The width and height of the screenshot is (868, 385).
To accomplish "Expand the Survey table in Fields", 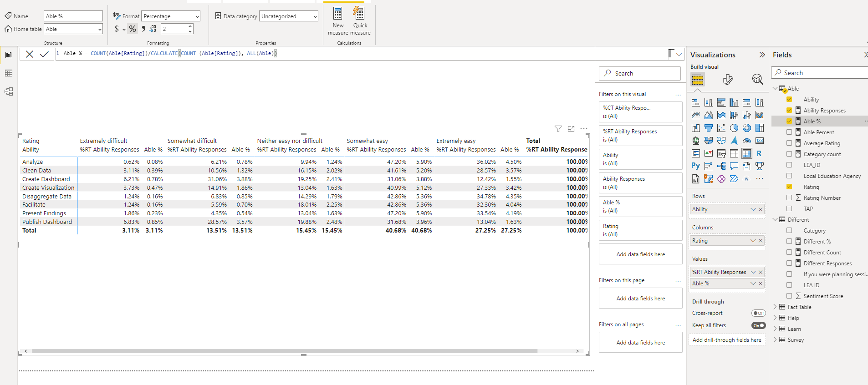I will coord(775,340).
